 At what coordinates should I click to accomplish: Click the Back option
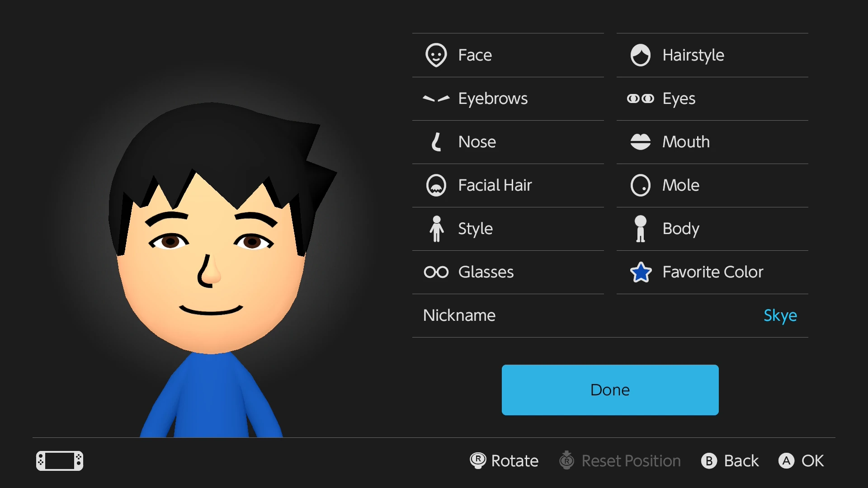click(x=729, y=460)
